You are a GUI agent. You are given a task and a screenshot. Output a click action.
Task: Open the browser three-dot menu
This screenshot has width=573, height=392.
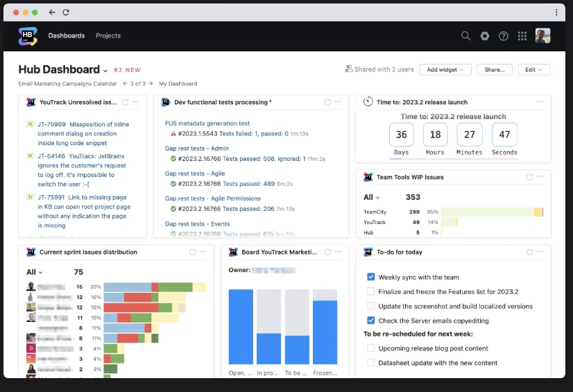click(556, 12)
